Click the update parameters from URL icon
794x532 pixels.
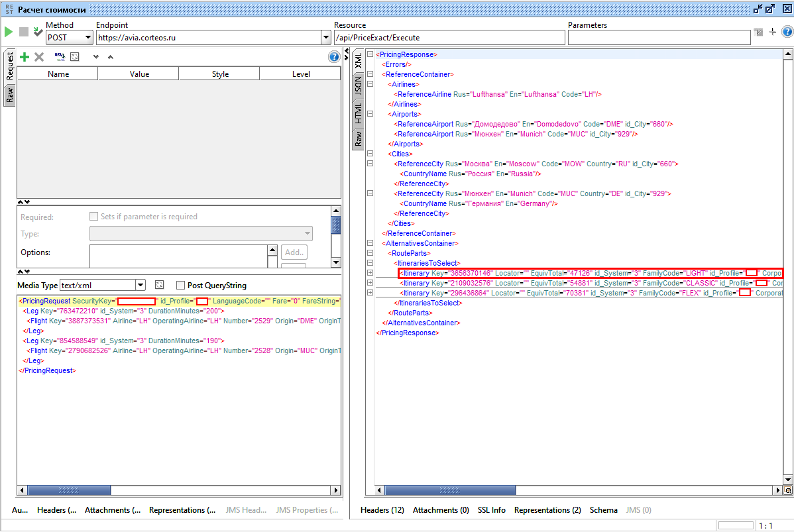[x=59, y=57]
